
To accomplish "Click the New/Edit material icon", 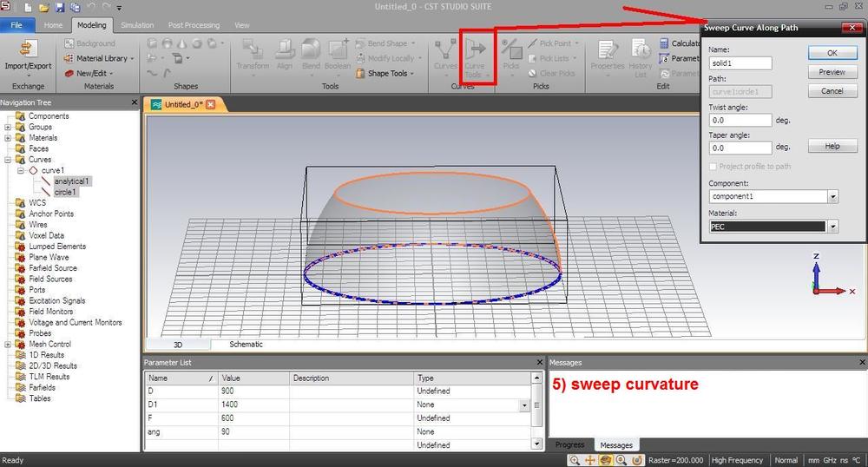I will coord(69,73).
